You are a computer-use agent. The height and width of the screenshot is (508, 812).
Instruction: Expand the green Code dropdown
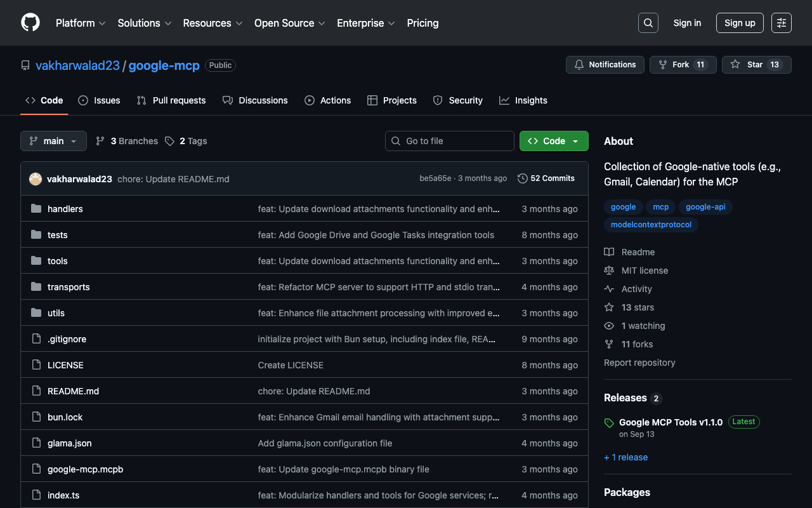coord(554,141)
